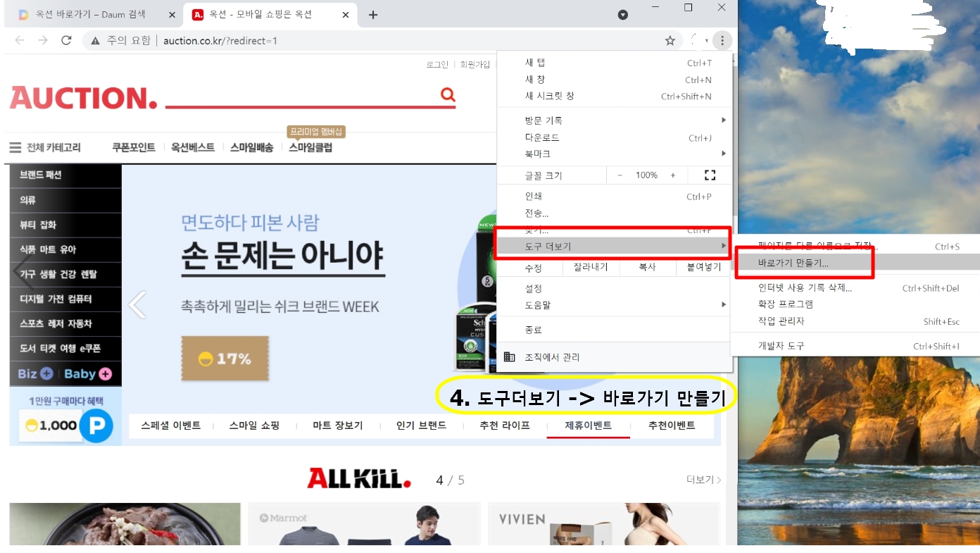Image resolution: width=980 pixels, height=553 pixels.
Task: Click the 로그인 link
Action: (x=436, y=64)
